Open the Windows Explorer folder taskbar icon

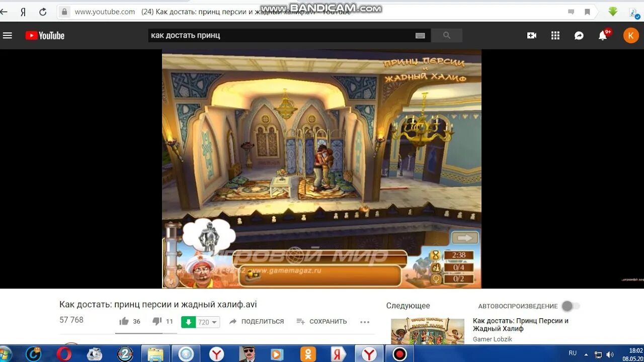pyautogui.click(x=155, y=354)
